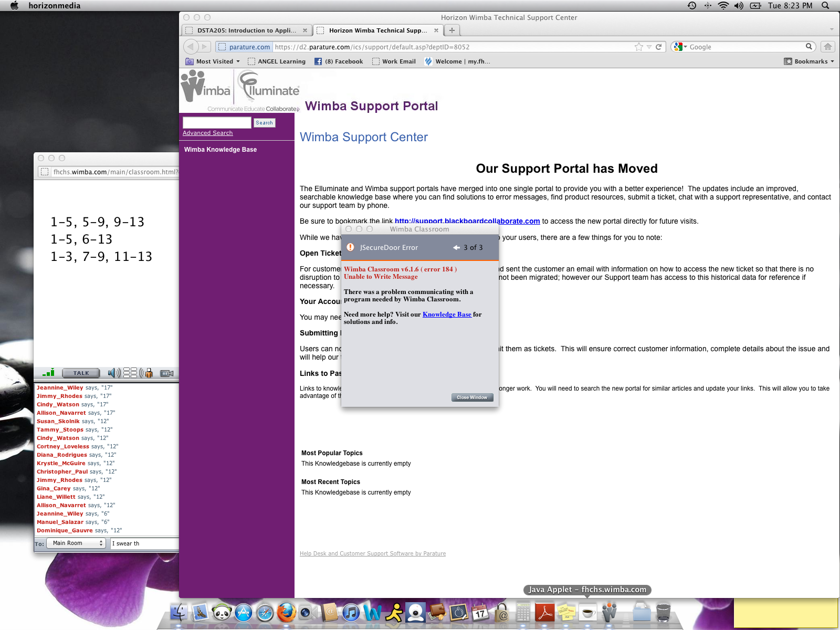Close the Horizon Wimba Technical Support tab

(436, 30)
